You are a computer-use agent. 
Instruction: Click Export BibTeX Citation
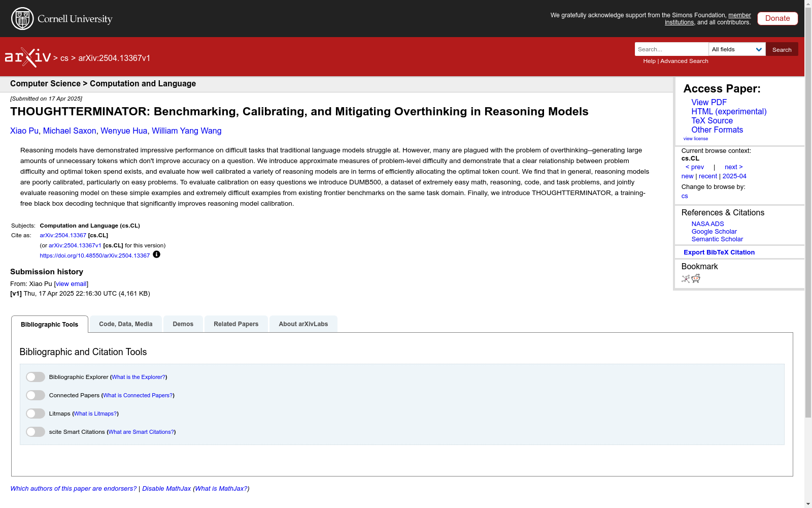[719, 252]
